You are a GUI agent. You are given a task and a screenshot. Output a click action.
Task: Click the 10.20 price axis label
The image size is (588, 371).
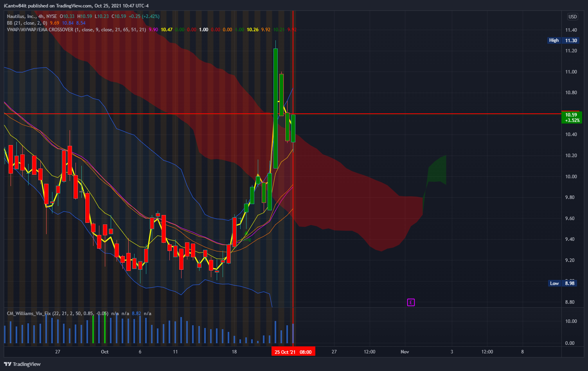pos(571,156)
